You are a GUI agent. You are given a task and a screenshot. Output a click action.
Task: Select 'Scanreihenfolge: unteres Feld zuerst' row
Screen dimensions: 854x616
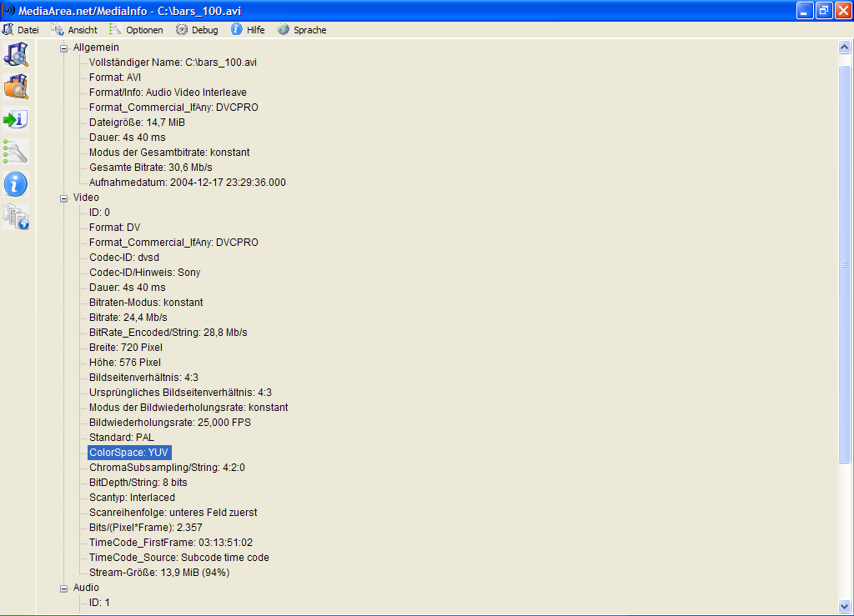point(173,513)
